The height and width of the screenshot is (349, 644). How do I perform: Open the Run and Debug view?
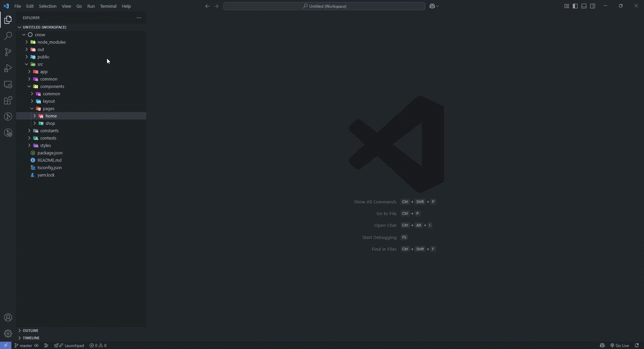[x=8, y=68]
